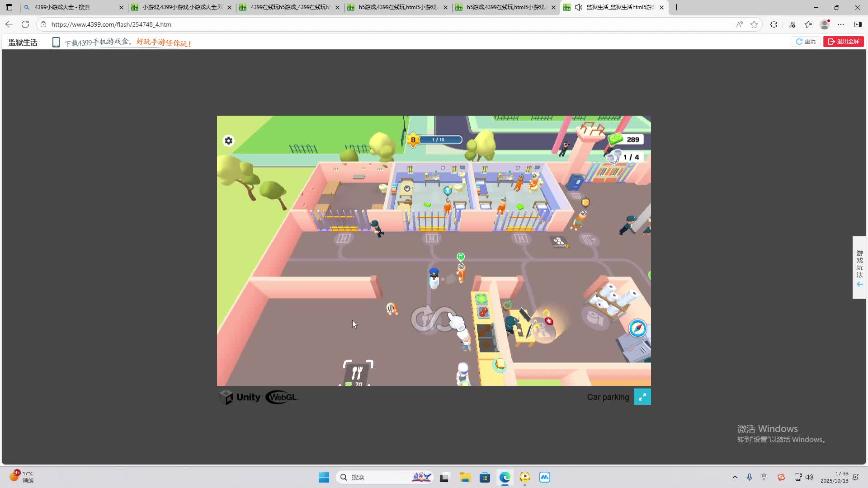This screenshot has width=868, height=488.
Task: Click the level 8 star badge
Action: pyautogui.click(x=413, y=140)
